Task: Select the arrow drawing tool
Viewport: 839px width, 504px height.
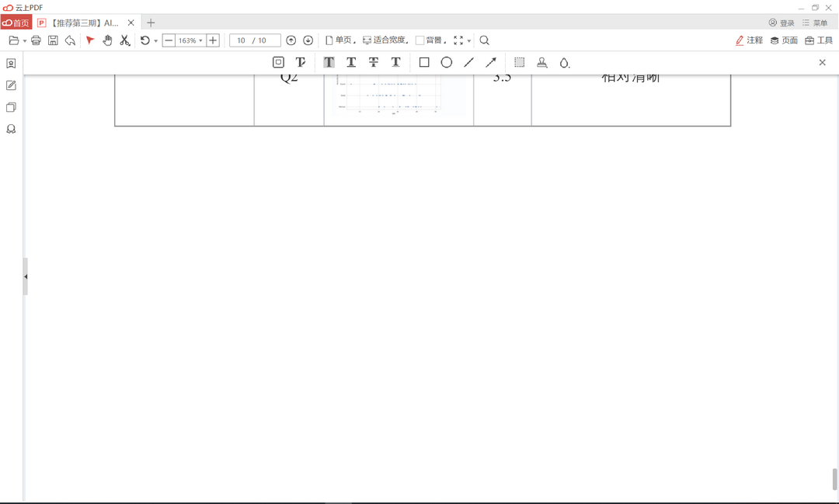Action: (x=490, y=62)
